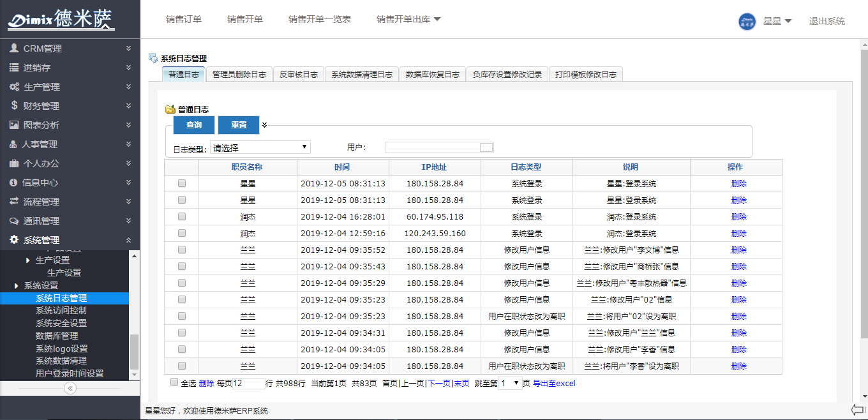
Task: Check the 润杰 row at 16:28:01
Action: [x=182, y=216]
